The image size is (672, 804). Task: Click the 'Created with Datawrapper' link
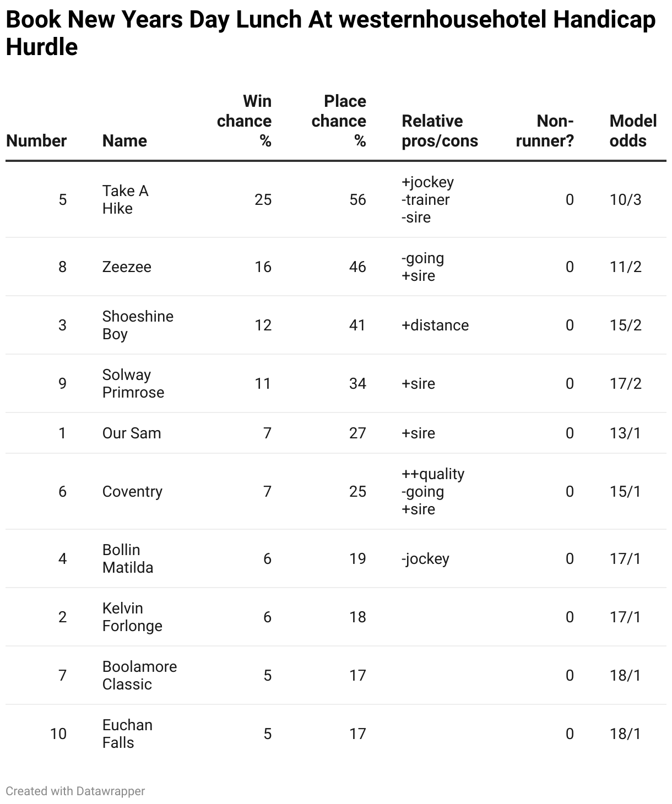[75, 791]
